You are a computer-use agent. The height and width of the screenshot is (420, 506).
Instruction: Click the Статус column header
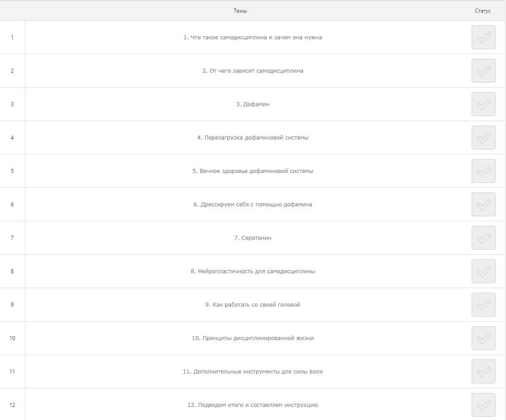[483, 11]
